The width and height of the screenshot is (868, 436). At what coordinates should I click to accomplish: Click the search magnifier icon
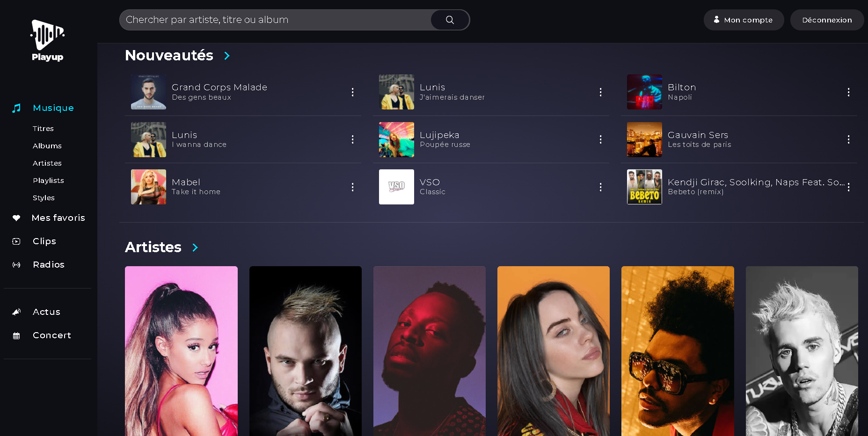pyautogui.click(x=450, y=20)
